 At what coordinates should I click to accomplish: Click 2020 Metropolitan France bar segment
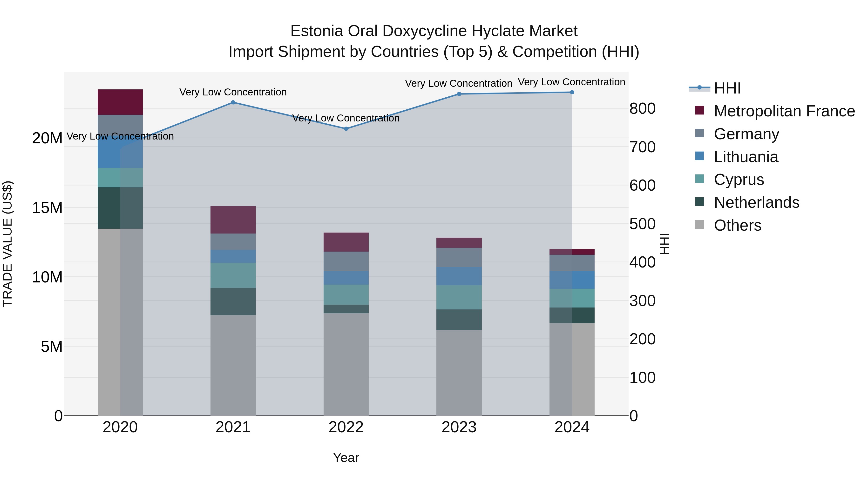120,102
